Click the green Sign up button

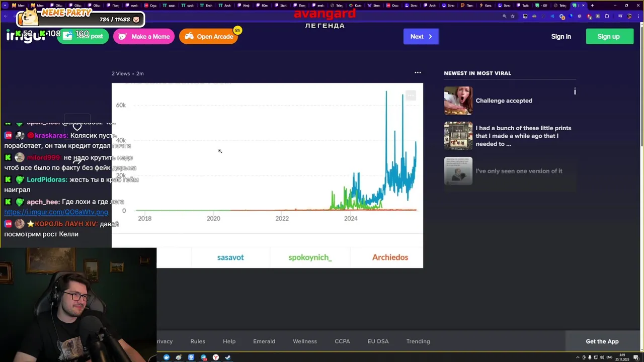(609, 36)
